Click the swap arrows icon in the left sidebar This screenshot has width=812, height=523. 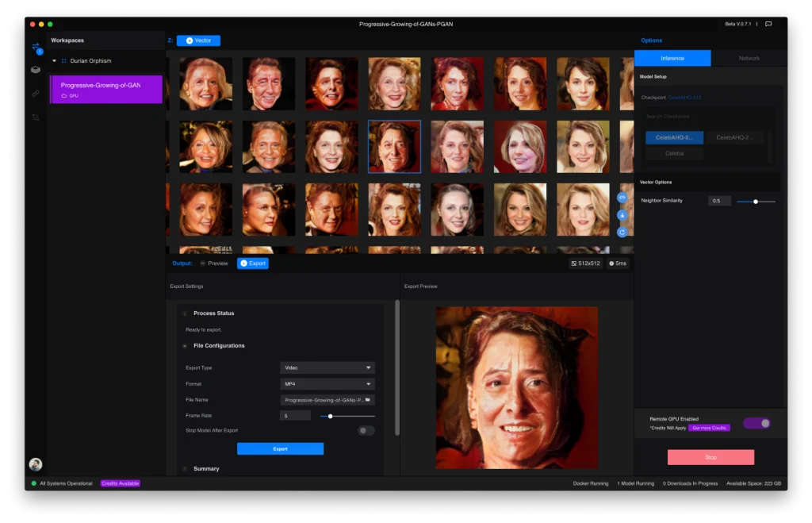click(36, 46)
